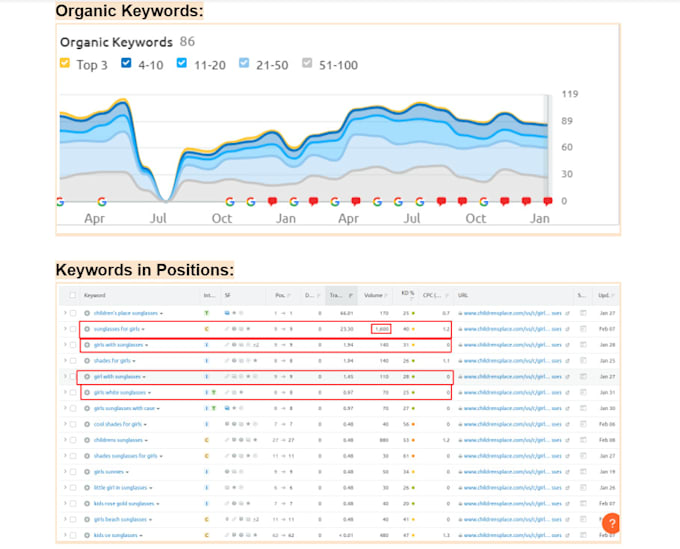Toggle the 21-50 legend checkbox
The image size is (680, 549).
click(244, 63)
